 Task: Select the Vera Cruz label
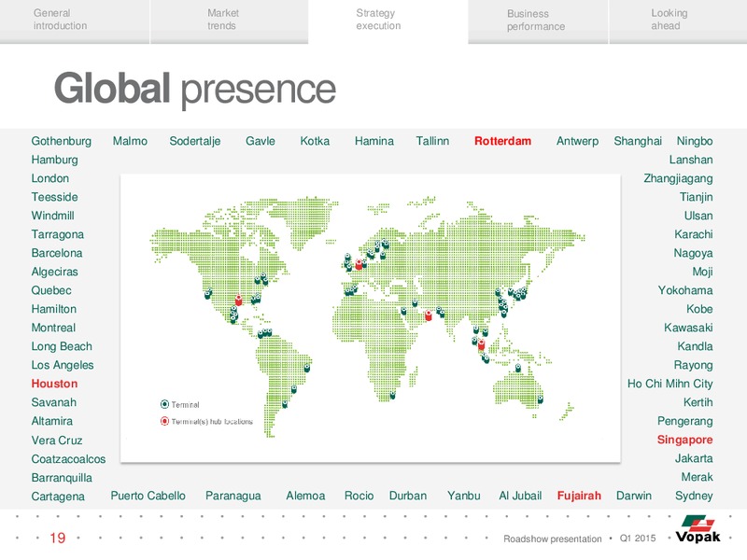click(57, 441)
